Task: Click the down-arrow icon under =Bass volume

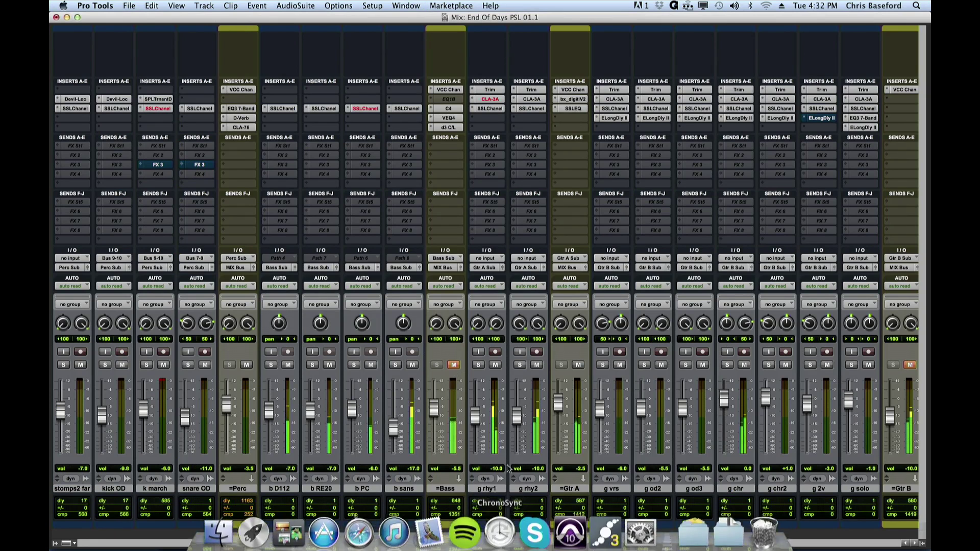Action: 458,479
